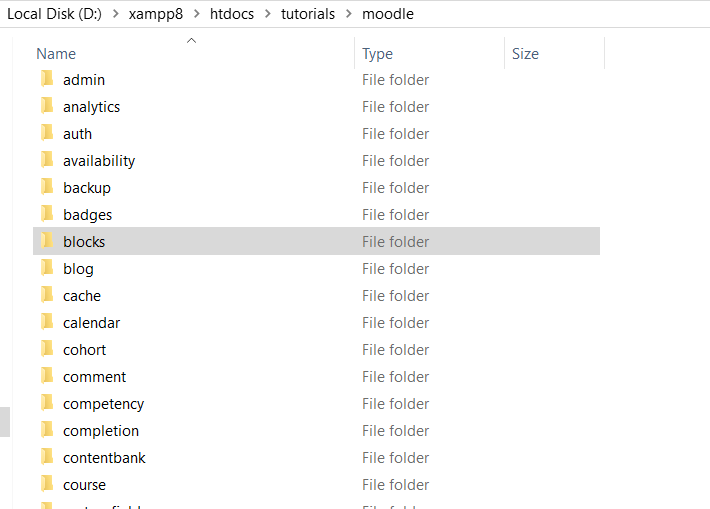Select the auth folder name
The width and height of the screenshot is (710, 509).
coord(77,134)
